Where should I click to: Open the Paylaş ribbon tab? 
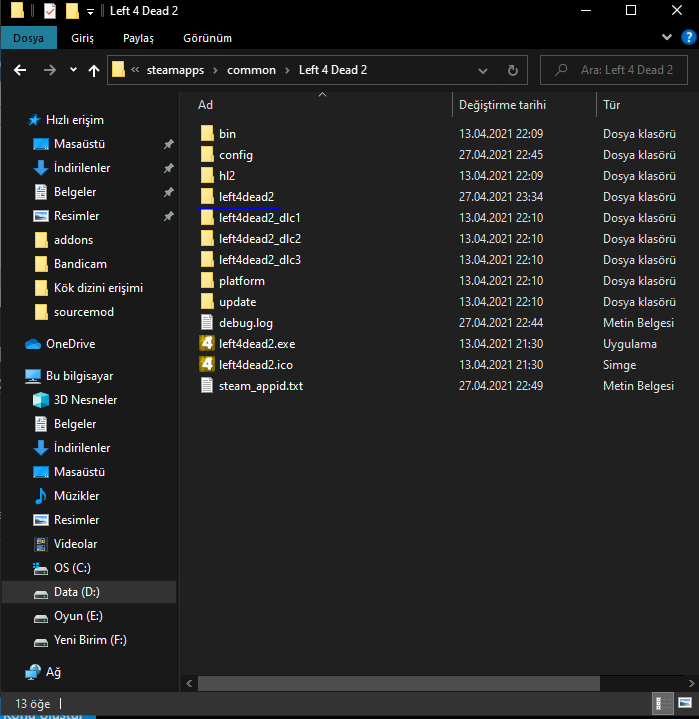pyautogui.click(x=138, y=38)
